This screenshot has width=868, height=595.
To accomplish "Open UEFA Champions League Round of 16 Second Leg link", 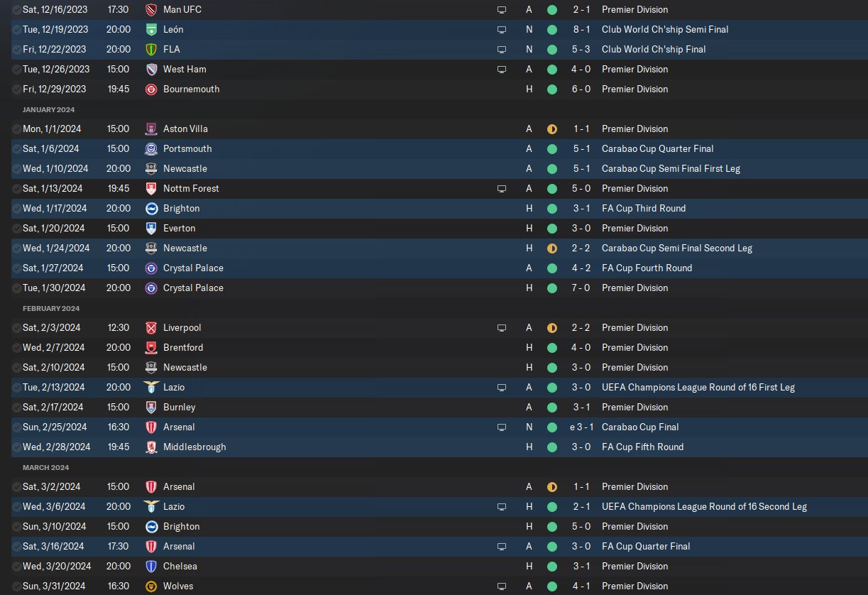I will pos(704,506).
